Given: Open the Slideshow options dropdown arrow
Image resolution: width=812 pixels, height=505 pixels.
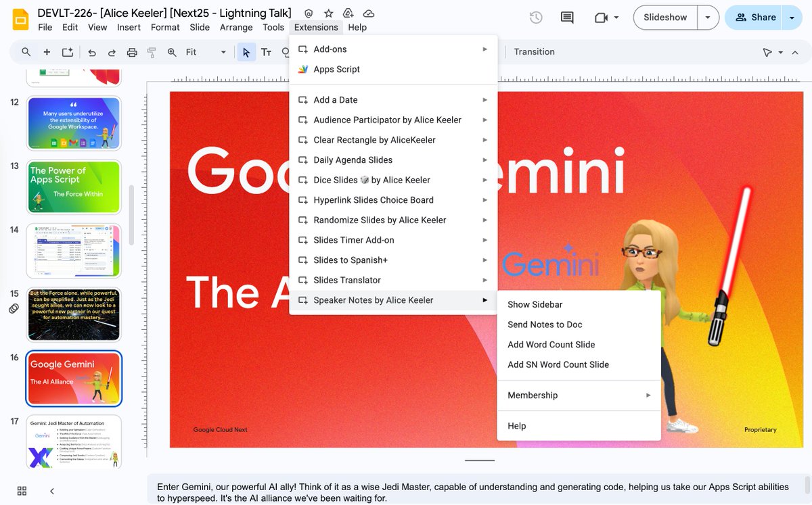Looking at the screenshot, I should (x=708, y=18).
